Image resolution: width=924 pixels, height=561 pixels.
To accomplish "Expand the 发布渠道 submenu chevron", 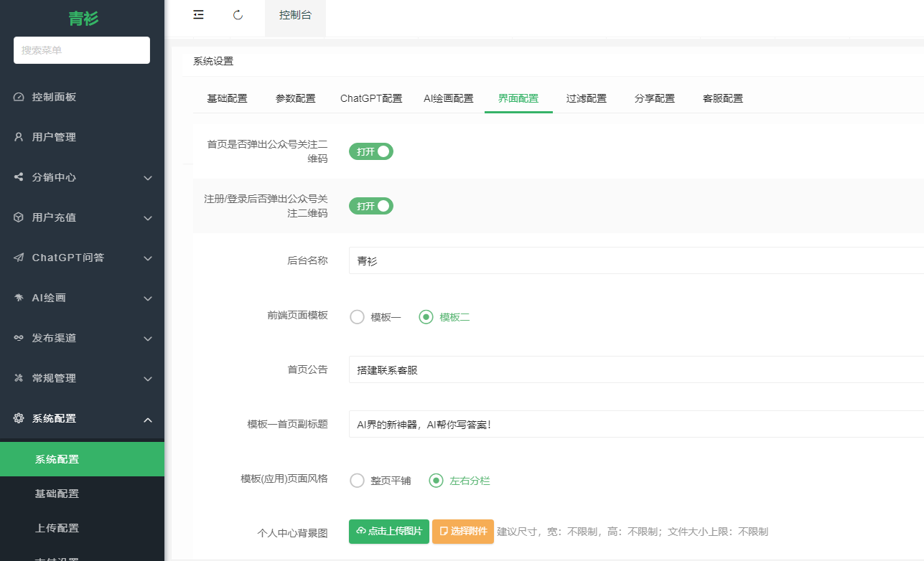I will 148,339.
